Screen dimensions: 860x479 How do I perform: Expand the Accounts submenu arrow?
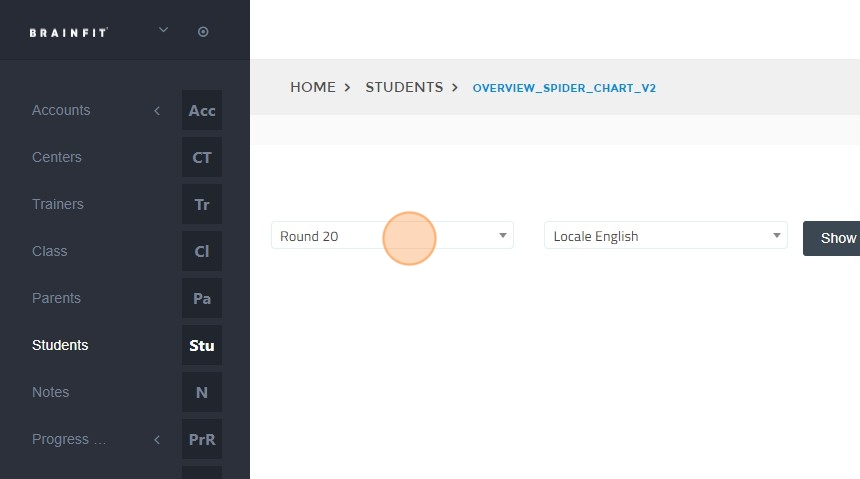pos(157,111)
